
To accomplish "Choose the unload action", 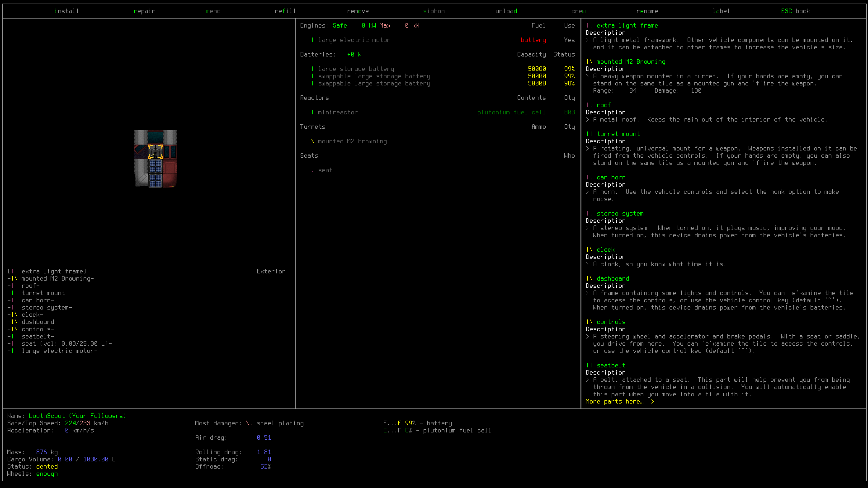I will pos(506,11).
